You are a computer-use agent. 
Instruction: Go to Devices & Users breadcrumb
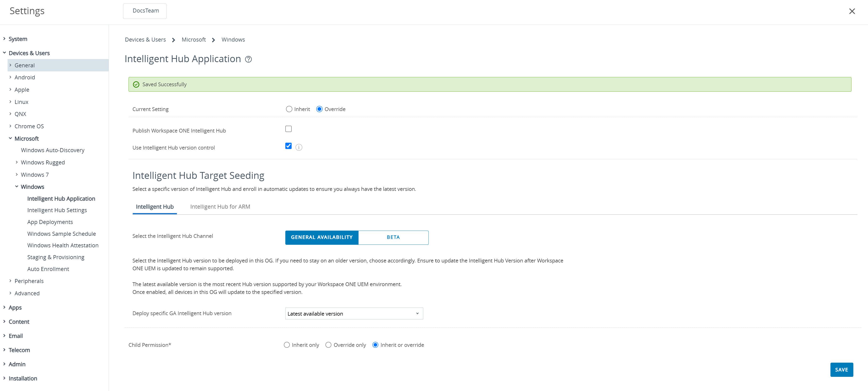pos(145,40)
